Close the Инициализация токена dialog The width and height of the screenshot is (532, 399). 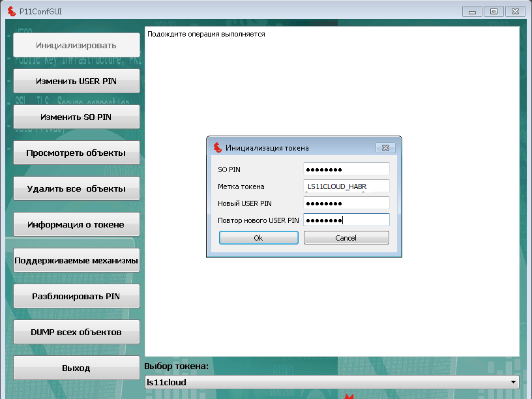coord(385,147)
